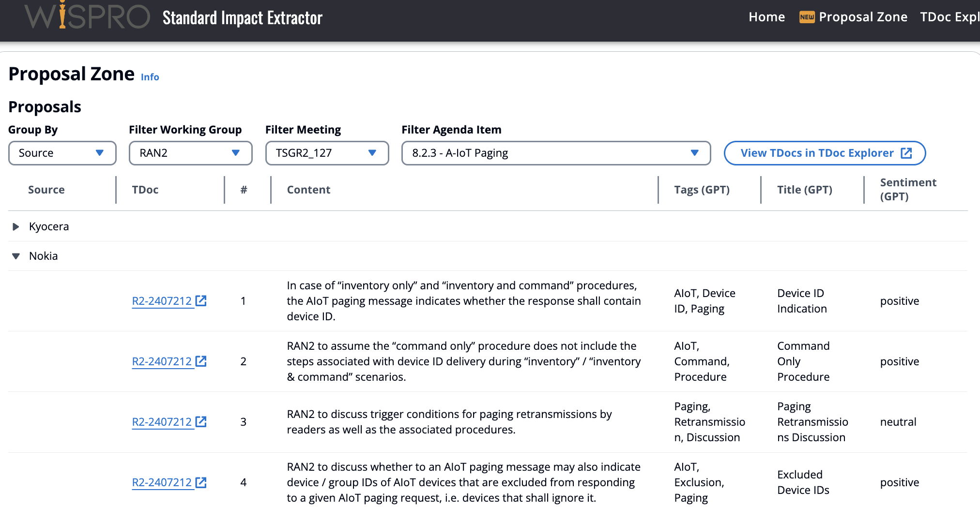Click the Sentiment (GPT) column header
This screenshot has height=507, width=980.
point(908,189)
